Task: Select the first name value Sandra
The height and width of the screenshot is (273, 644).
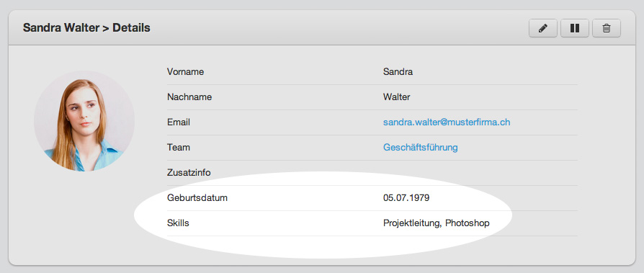Action: click(398, 72)
